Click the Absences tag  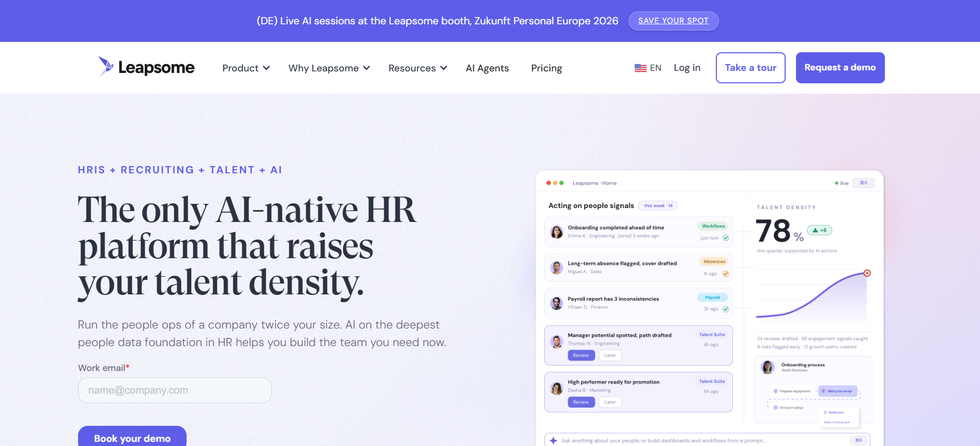point(714,262)
